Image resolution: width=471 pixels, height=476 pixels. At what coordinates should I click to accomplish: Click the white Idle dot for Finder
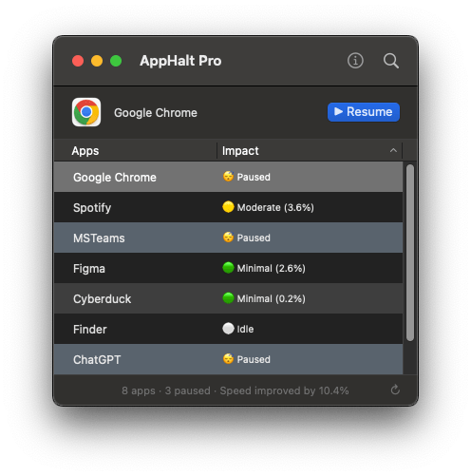pyautogui.click(x=228, y=329)
